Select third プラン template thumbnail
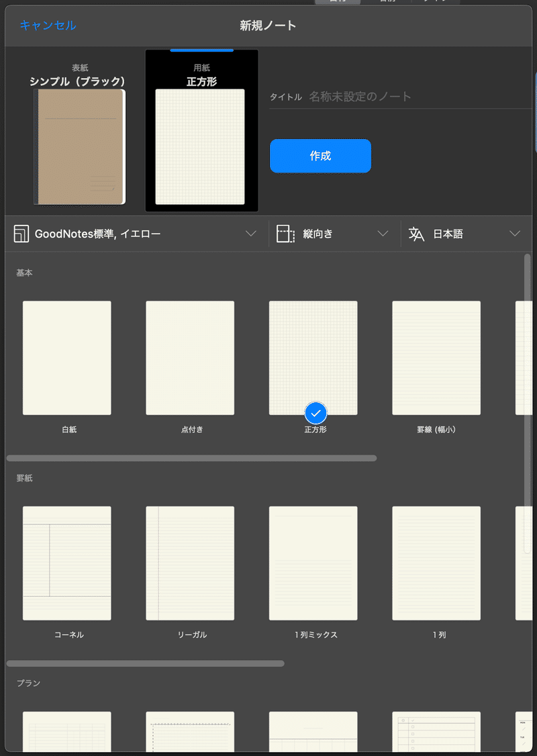This screenshot has height=756, width=537. pos(313,731)
